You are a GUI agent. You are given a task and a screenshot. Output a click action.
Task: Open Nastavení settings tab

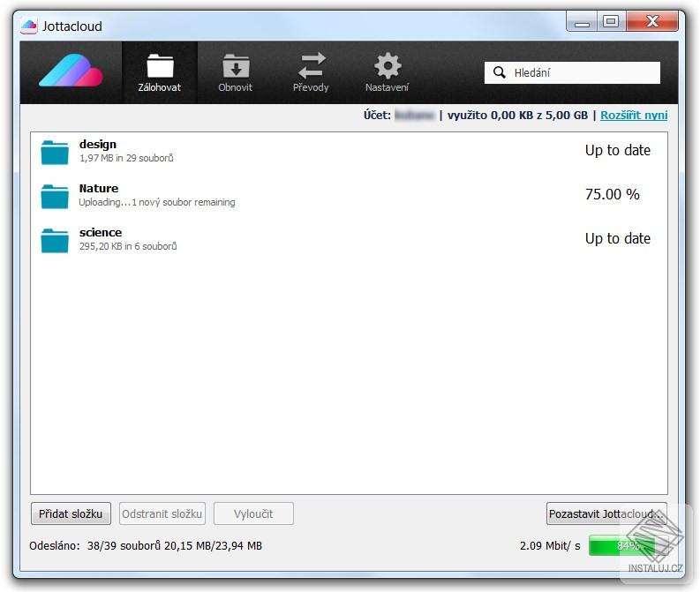pyautogui.click(x=387, y=72)
